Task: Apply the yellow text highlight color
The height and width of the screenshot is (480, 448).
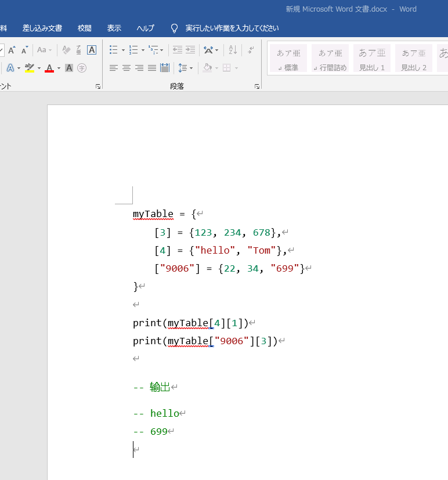Action: (30, 68)
